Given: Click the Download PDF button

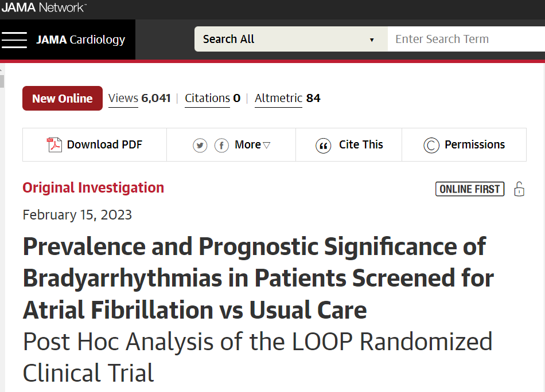Looking at the screenshot, I should (x=95, y=145).
